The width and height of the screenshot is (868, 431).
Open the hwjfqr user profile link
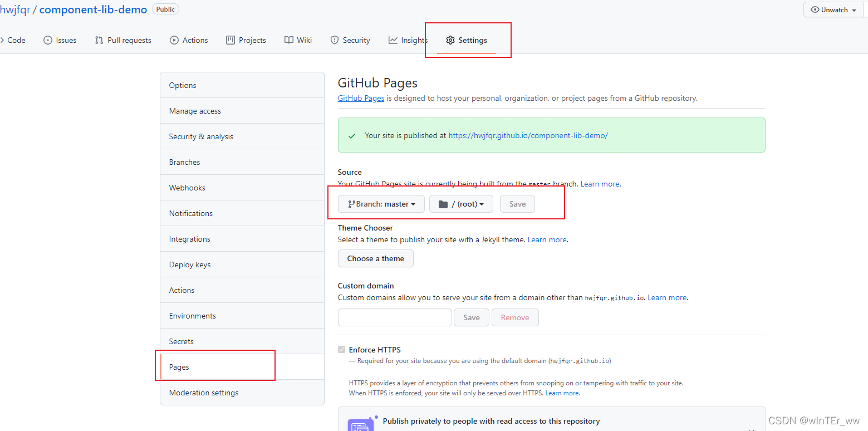click(15, 9)
